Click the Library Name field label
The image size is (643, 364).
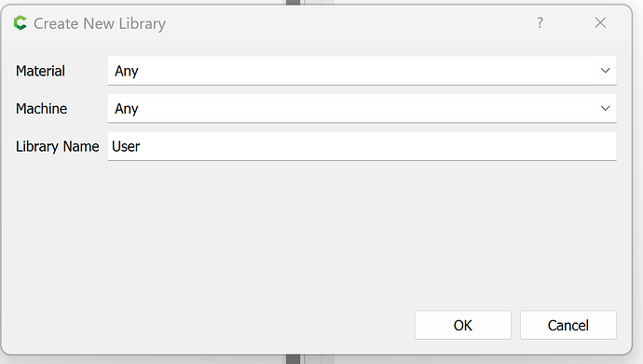tap(58, 146)
